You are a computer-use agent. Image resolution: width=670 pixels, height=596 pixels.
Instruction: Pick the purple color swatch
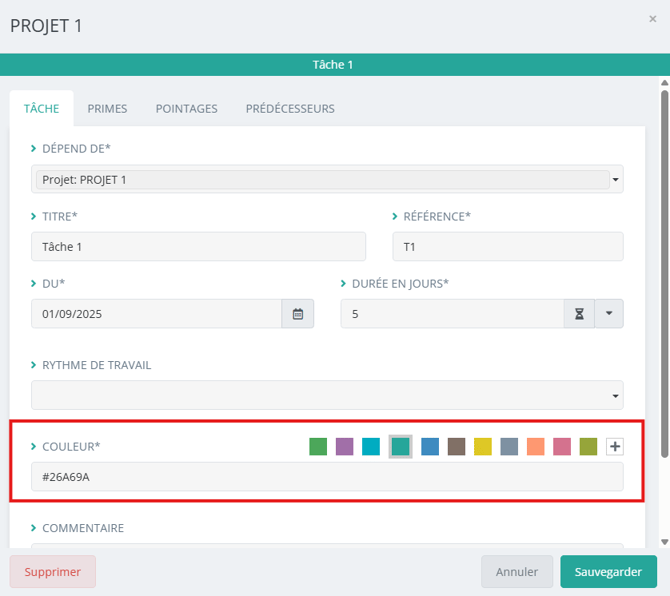[344, 447]
